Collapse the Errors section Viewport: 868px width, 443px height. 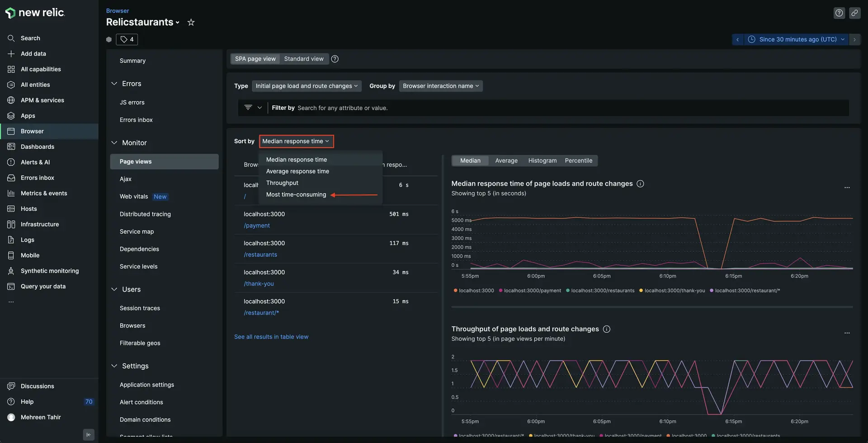coord(114,84)
